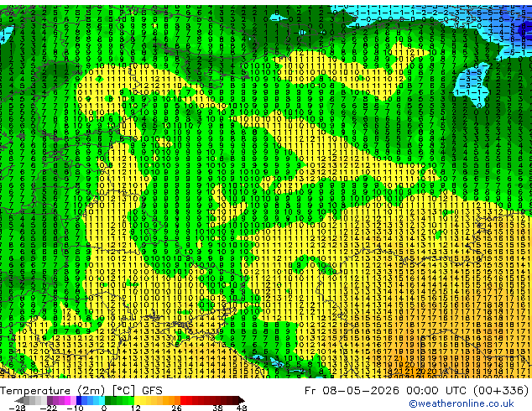Click the 48 legend value
The width and height of the screenshot is (532, 411).
[x=241, y=408]
